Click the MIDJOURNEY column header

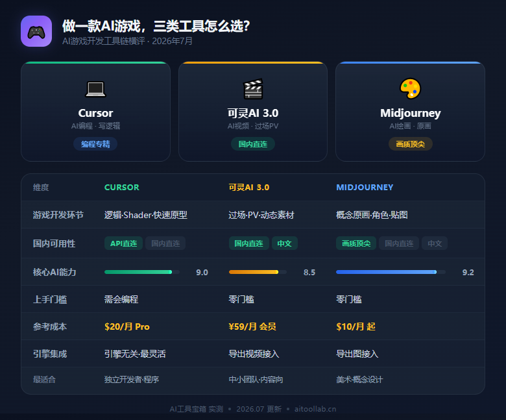click(x=365, y=187)
